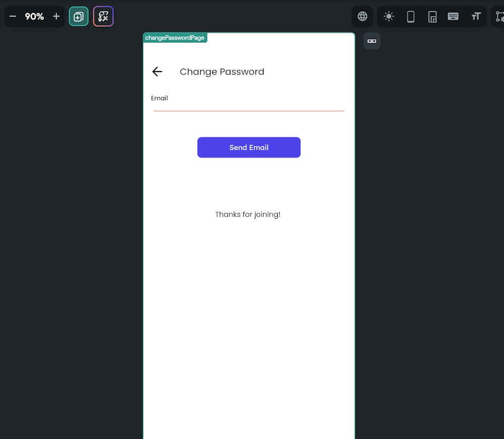Click the back arrow on the page

(x=157, y=72)
